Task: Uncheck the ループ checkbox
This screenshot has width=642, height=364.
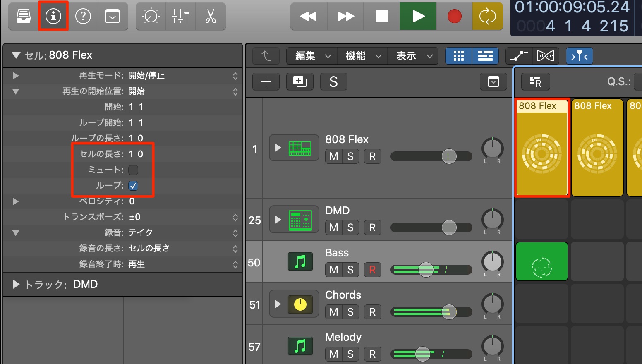Action: (133, 186)
